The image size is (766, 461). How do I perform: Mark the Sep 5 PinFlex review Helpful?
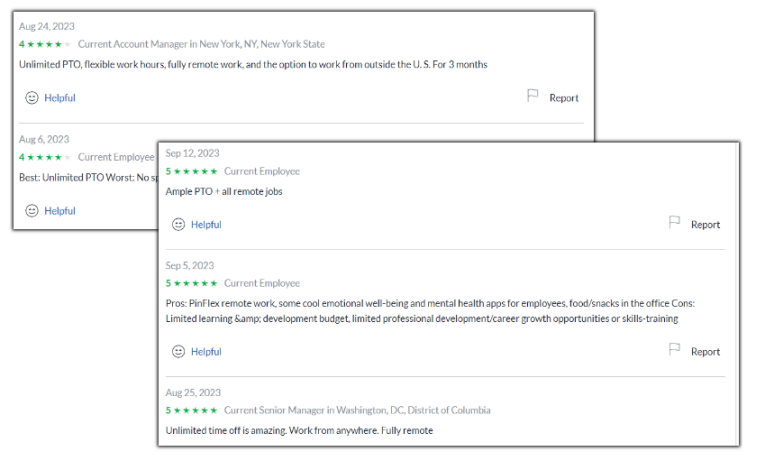point(206,351)
